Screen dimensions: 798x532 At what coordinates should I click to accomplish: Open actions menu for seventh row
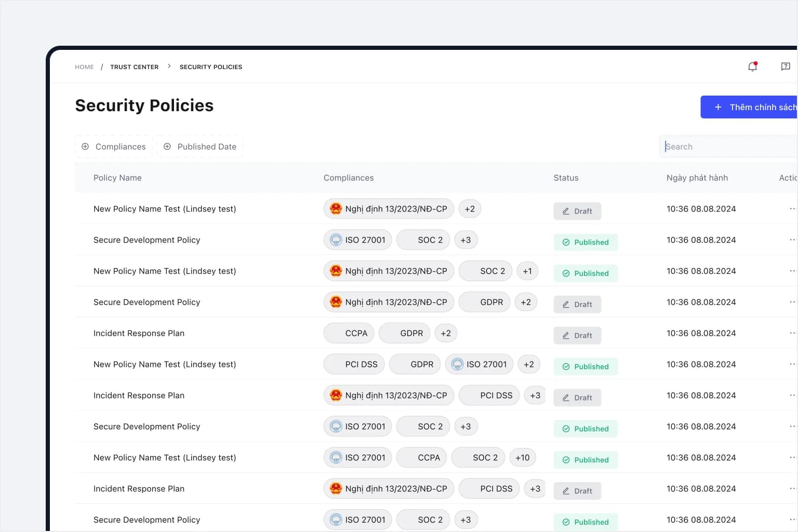tap(792, 395)
